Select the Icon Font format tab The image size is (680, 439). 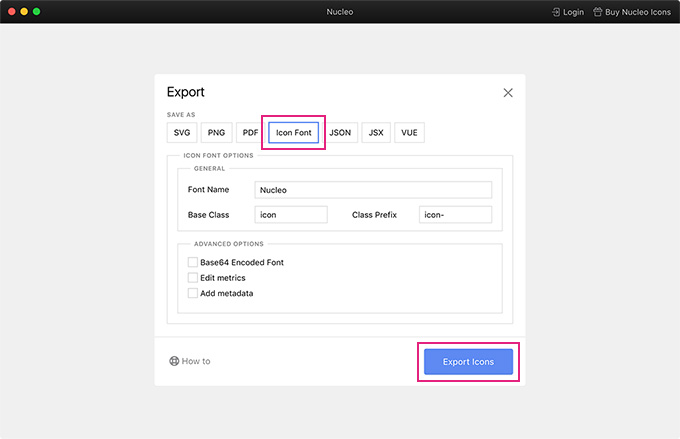[x=294, y=132]
